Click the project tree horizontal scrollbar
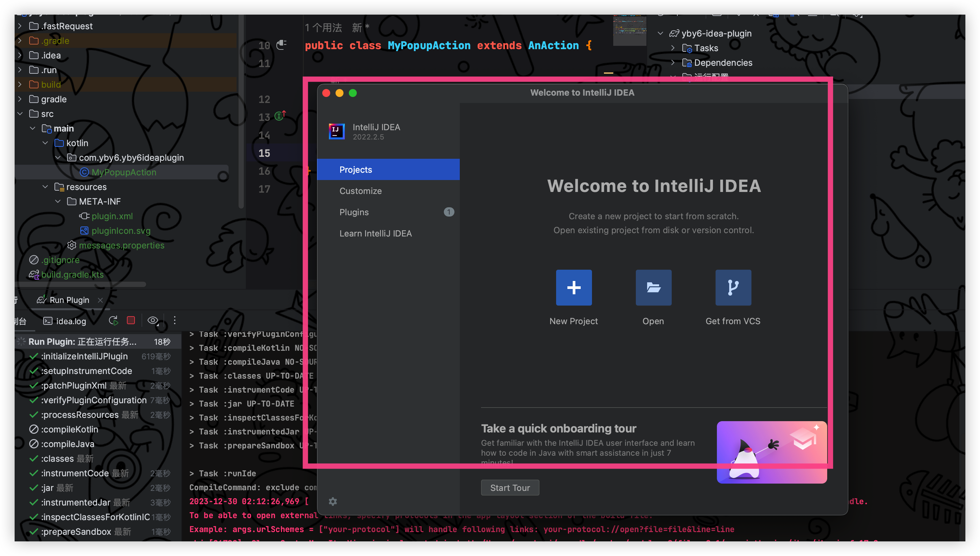 (80, 285)
